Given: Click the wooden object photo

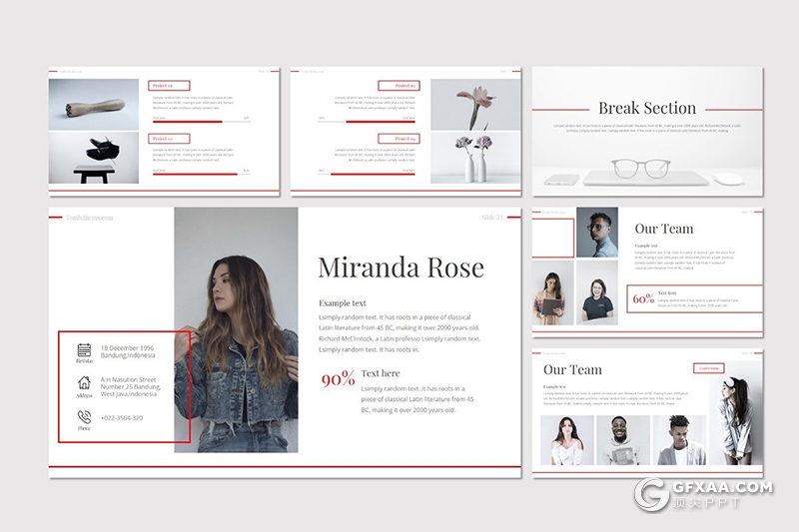Looking at the screenshot, I should point(94,105).
